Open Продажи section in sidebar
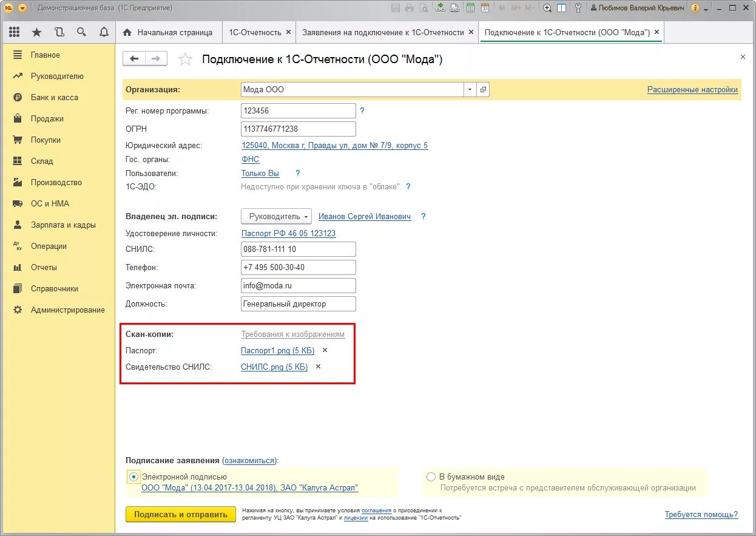Image resolution: width=756 pixels, height=536 pixels. pos(58,118)
